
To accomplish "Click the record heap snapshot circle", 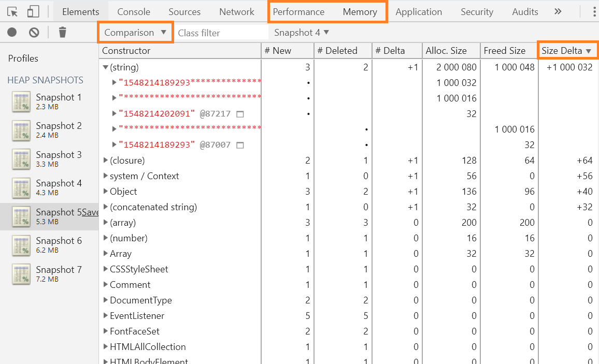I will (12, 33).
